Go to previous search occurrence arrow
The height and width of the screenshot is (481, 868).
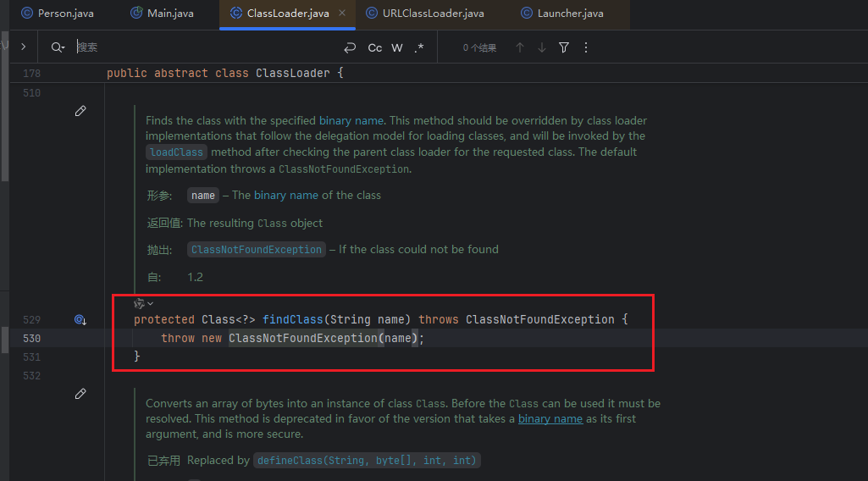pyautogui.click(x=520, y=48)
